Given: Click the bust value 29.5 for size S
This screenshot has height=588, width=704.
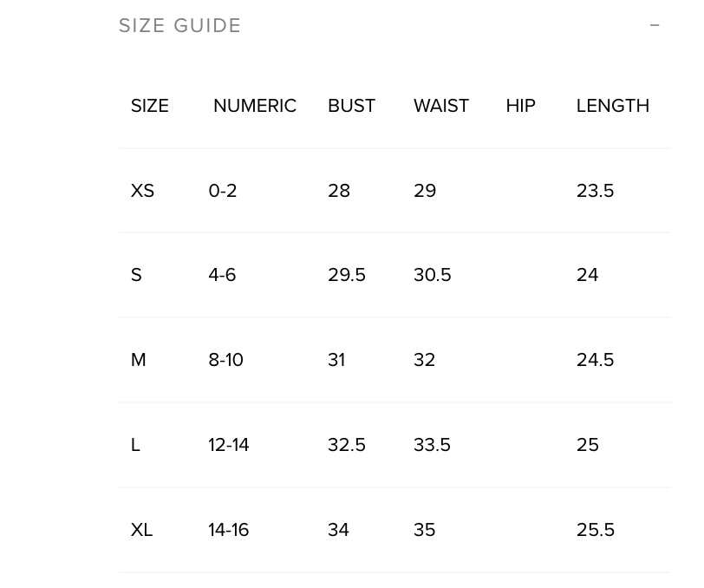Looking at the screenshot, I should [347, 275].
